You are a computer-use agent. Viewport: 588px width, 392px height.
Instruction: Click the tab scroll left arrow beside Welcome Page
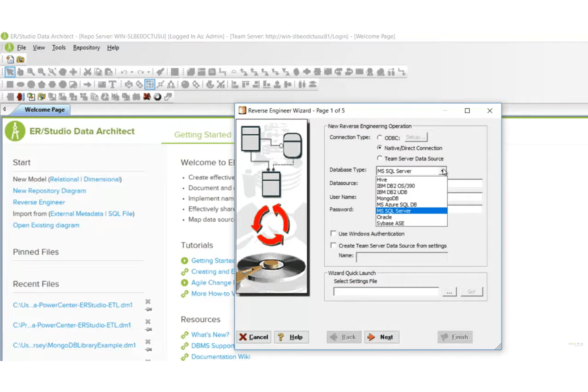pyautogui.click(x=4, y=109)
